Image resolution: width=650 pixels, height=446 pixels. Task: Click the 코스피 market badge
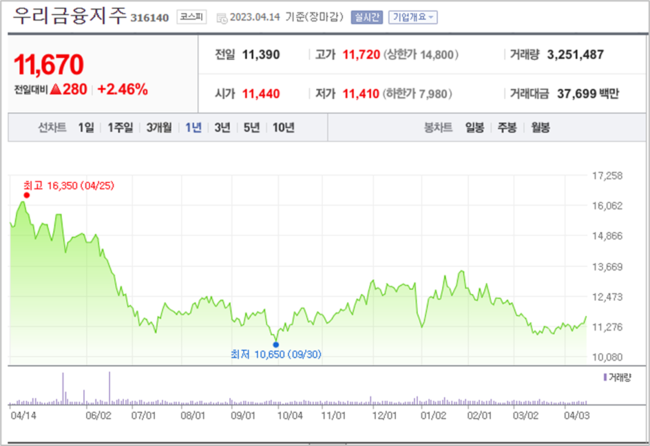click(192, 17)
